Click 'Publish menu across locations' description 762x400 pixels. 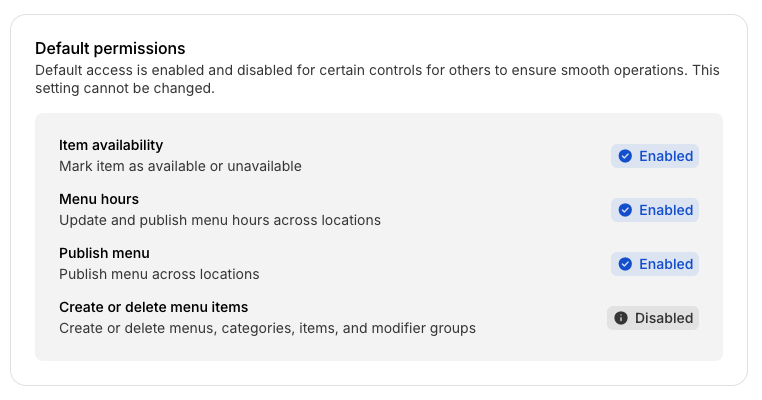(x=159, y=274)
